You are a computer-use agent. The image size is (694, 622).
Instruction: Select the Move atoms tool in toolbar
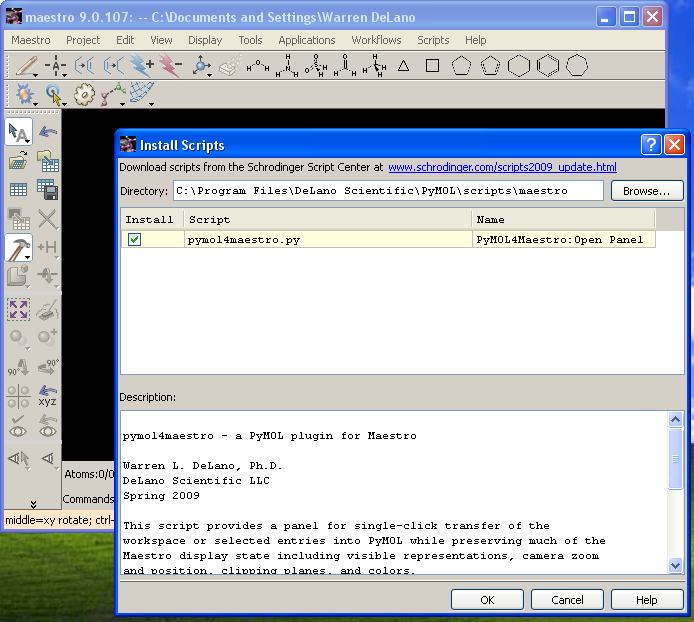click(x=200, y=66)
